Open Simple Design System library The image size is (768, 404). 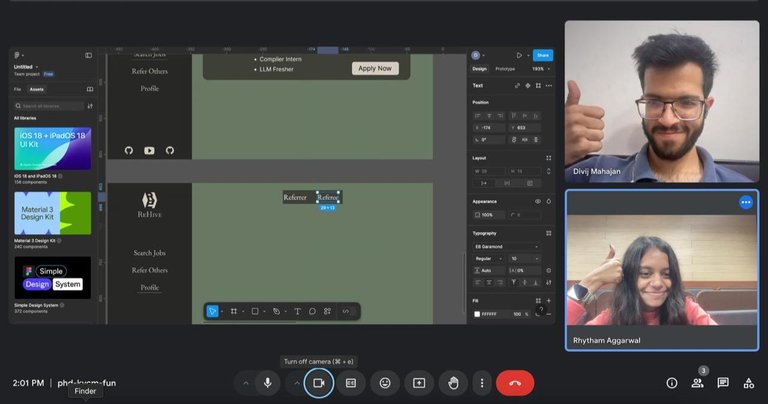pos(52,278)
